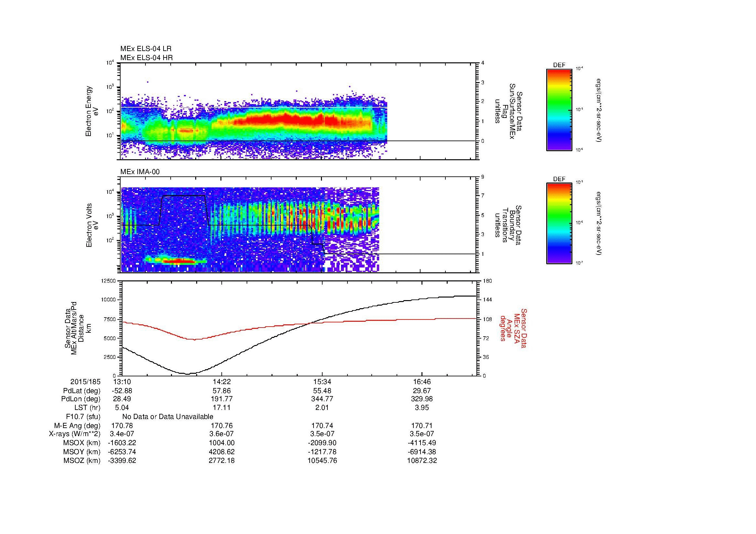The height and width of the screenshot is (534, 756).
Task: Click the 'MSOX (km)' row label
Action: coord(82,443)
